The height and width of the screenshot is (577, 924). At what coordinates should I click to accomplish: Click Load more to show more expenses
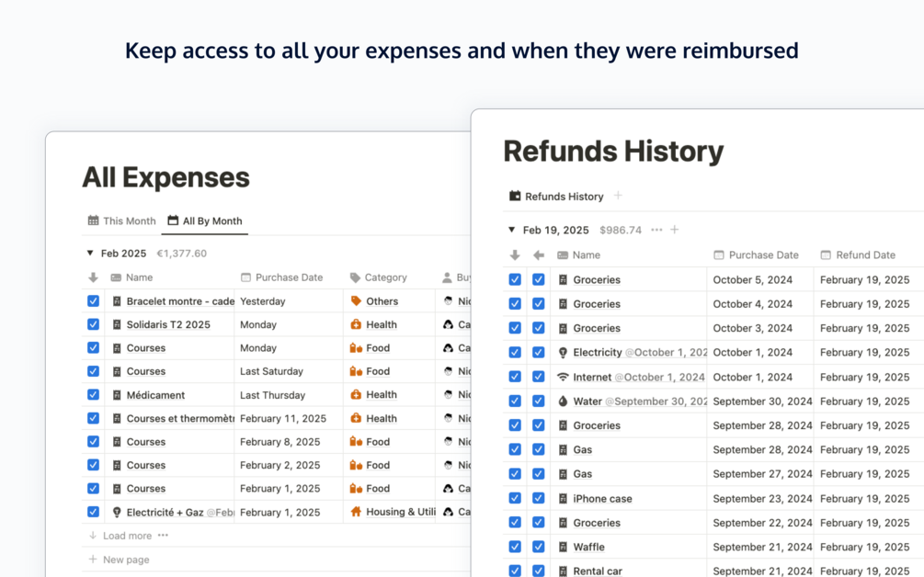(x=127, y=536)
